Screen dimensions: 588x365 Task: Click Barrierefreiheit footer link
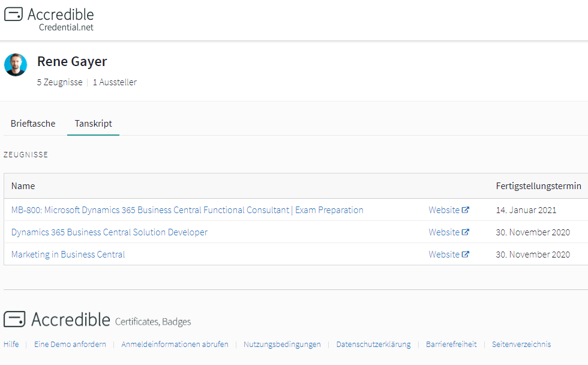(451, 345)
